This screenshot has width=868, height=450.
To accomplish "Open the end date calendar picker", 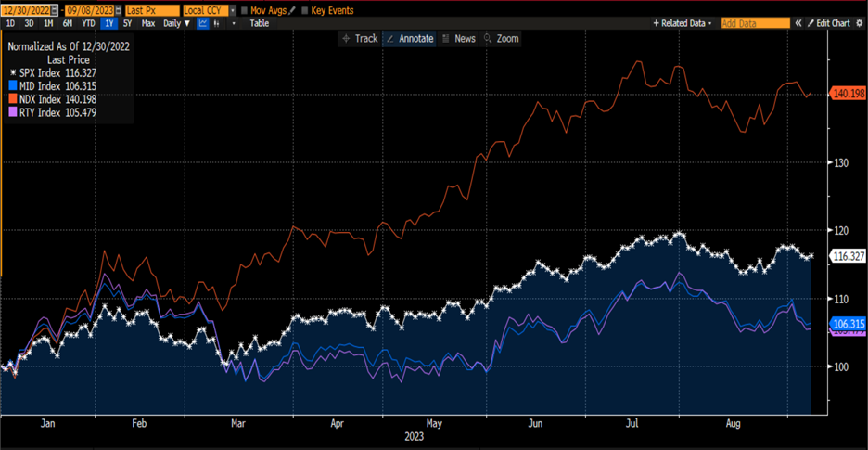I will click(x=118, y=10).
